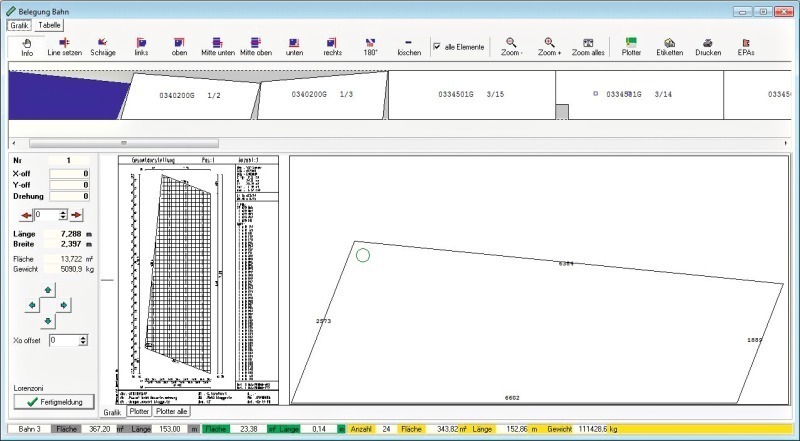This screenshot has width=800, height=441.
Task: Choose the Schräge tool
Action: pyautogui.click(x=103, y=47)
